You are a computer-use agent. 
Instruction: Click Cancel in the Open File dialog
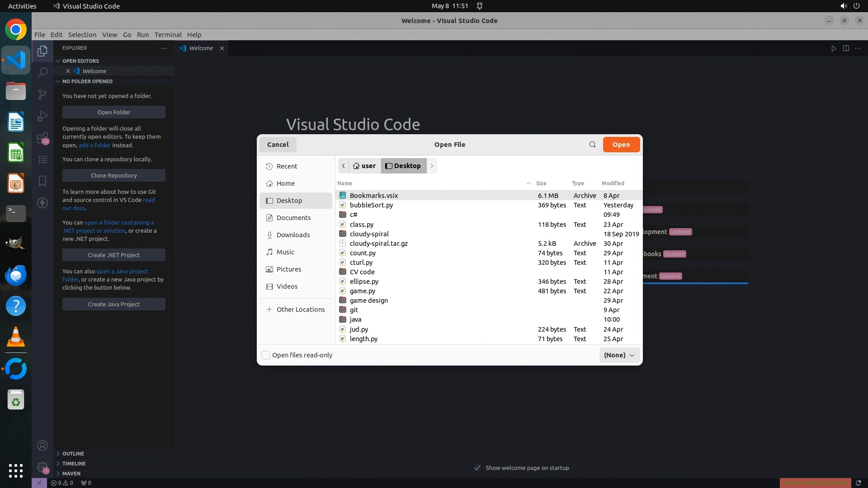pyautogui.click(x=278, y=145)
